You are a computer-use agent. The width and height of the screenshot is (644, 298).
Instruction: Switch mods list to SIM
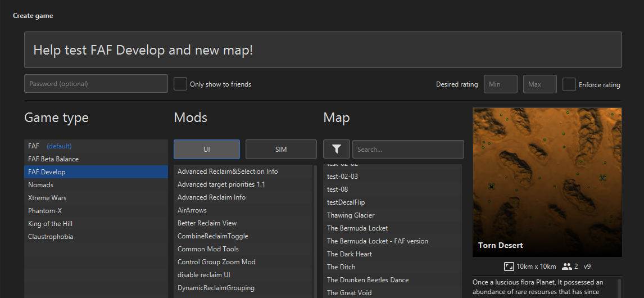point(281,149)
